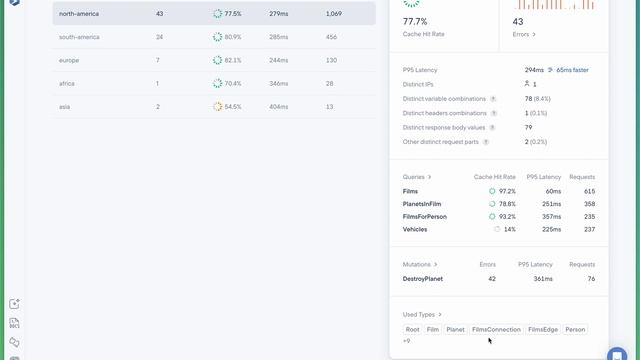
Task: Click the tags icon in left sidebar
Action: click(14, 342)
